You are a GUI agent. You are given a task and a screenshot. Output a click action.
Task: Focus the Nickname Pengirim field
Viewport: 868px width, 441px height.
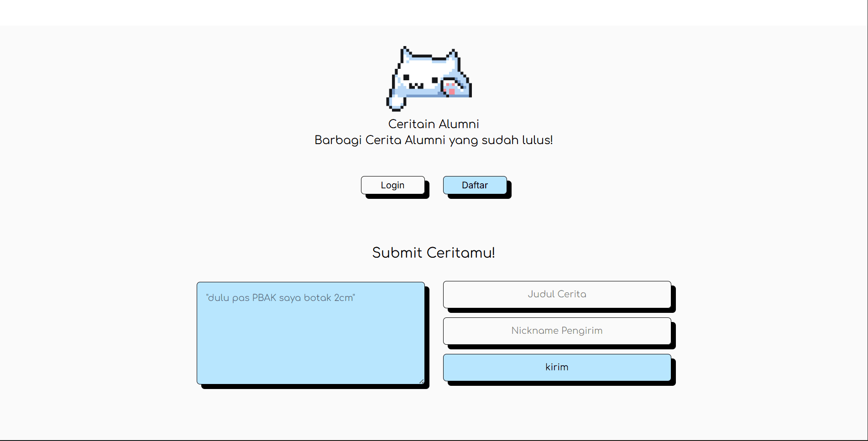557,331
